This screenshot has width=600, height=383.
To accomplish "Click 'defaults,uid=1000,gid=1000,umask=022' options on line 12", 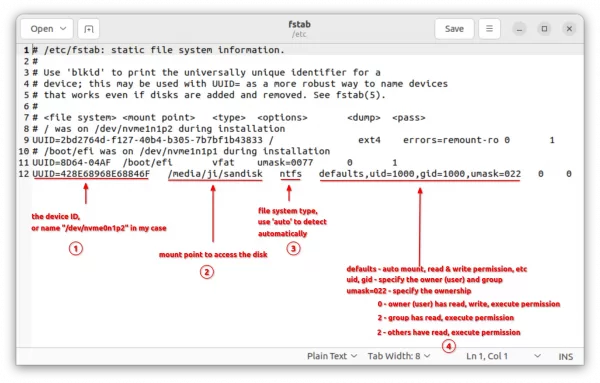I will pyautogui.click(x=420, y=174).
